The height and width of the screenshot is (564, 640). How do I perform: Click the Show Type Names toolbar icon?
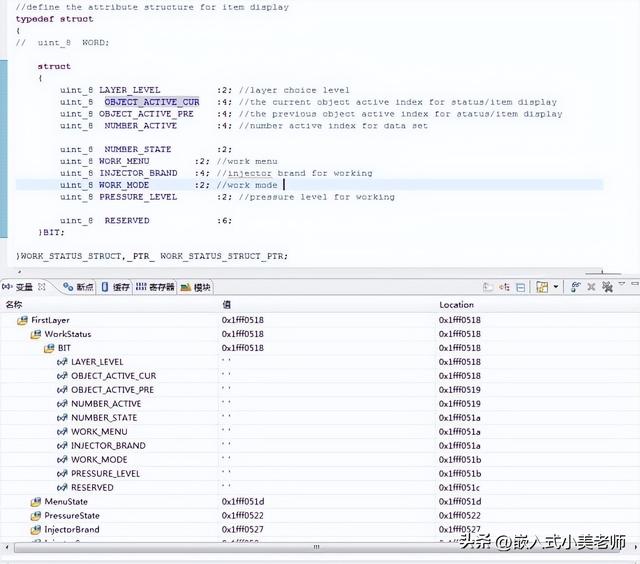[x=487, y=287]
